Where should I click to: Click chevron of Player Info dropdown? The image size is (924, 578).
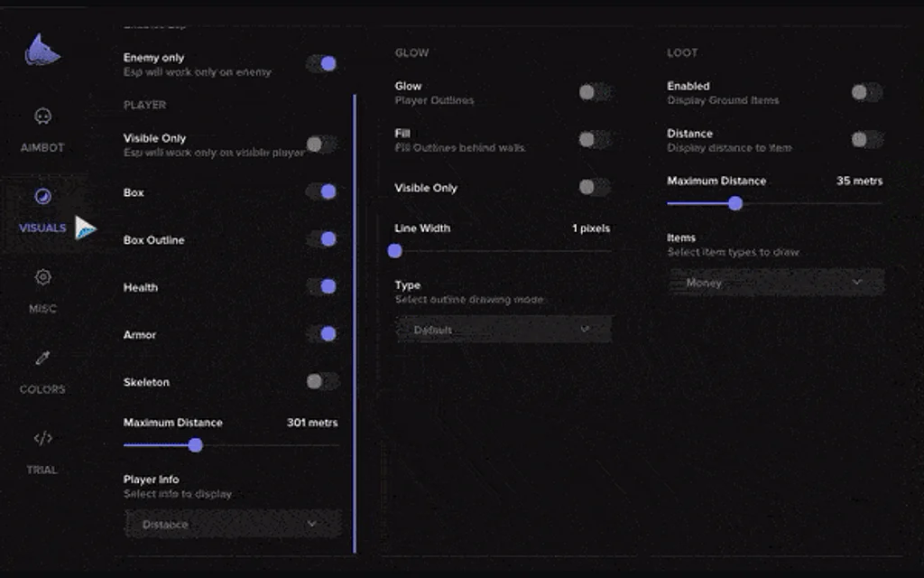(x=311, y=524)
